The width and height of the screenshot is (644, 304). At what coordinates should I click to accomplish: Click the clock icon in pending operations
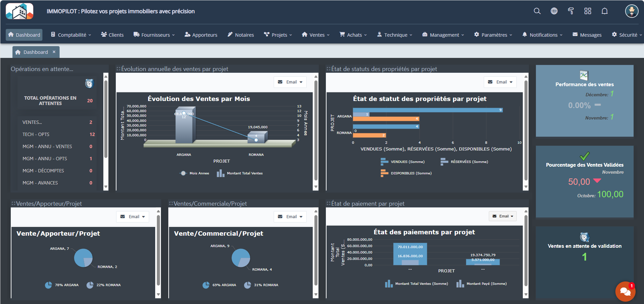89,83
